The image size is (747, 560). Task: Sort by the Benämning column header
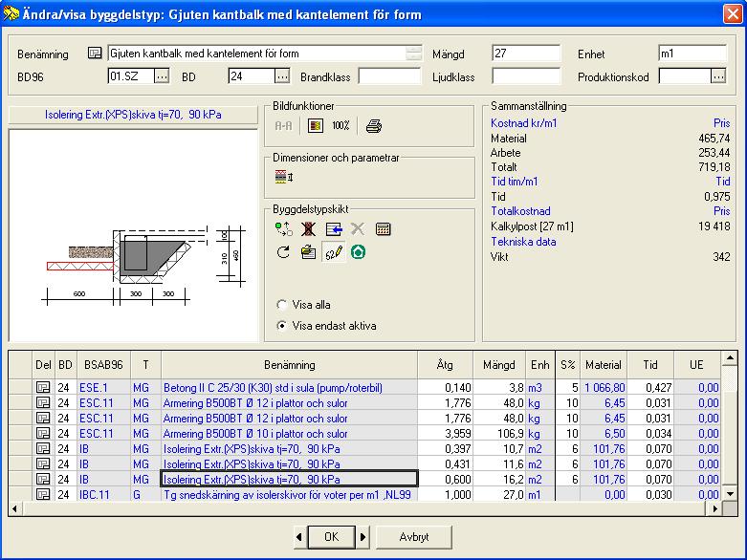point(289,365)
